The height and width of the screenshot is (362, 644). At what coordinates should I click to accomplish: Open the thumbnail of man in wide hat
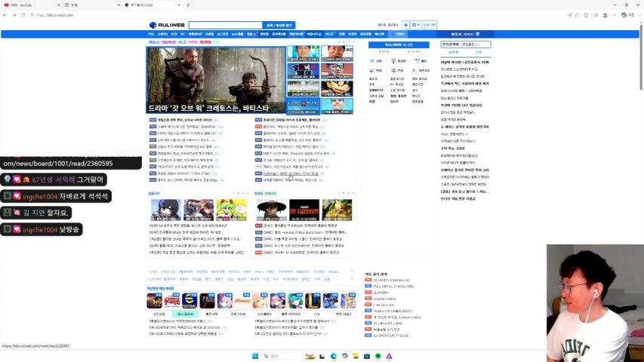pos(272,210)
